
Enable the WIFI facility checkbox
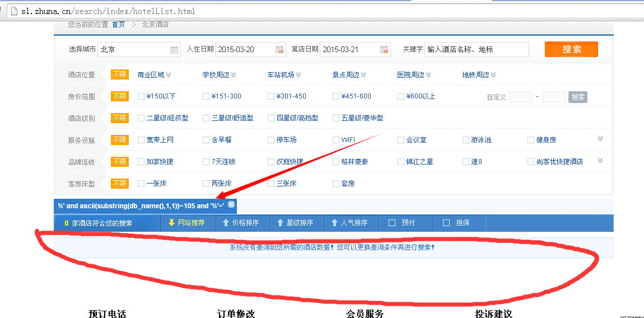[x=336, y=140]
